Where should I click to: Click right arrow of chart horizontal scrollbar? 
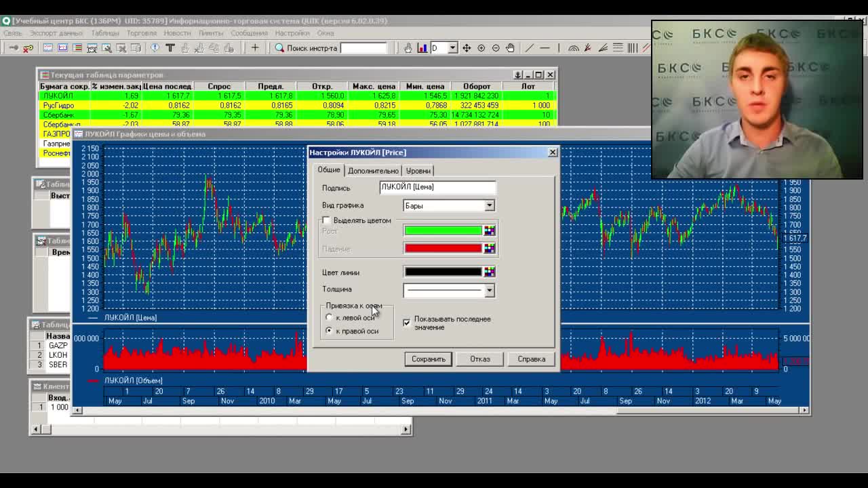coord(804,410)
